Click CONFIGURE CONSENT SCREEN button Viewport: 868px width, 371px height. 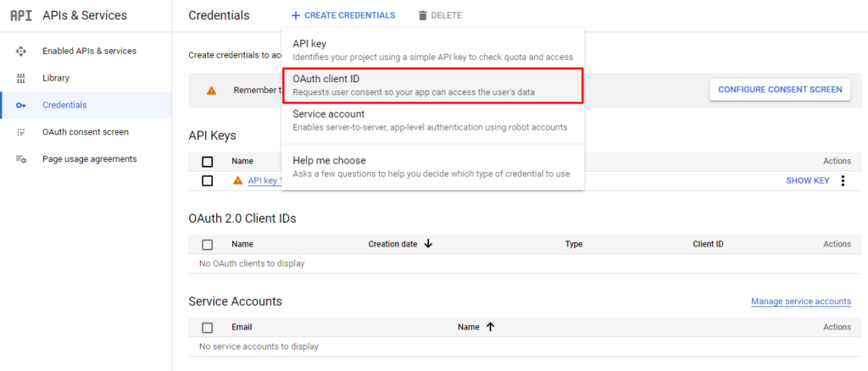780,90
